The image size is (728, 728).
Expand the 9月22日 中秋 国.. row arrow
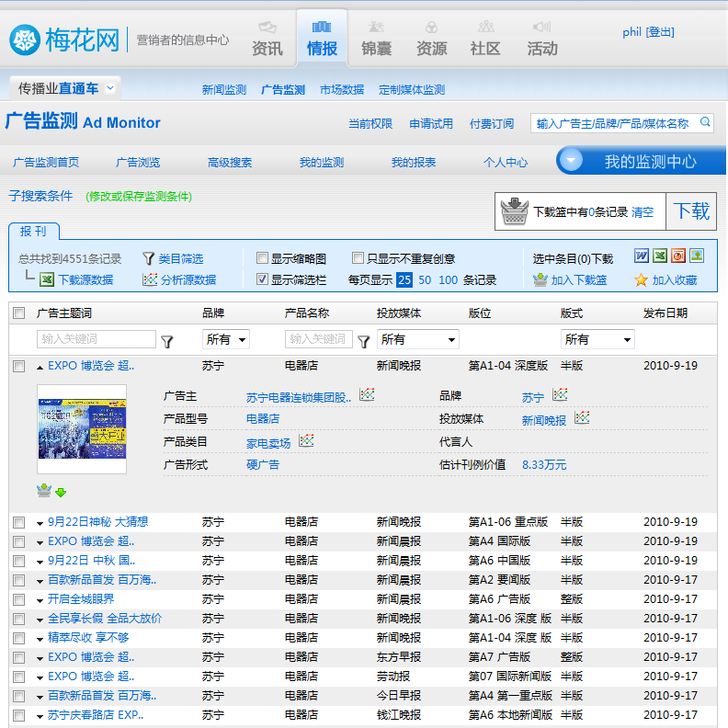40,562
